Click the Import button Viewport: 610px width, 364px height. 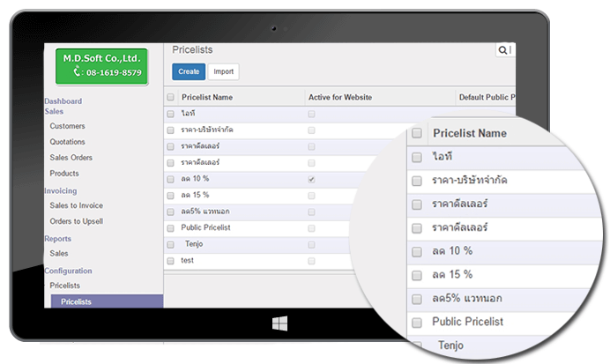point(223,71)
